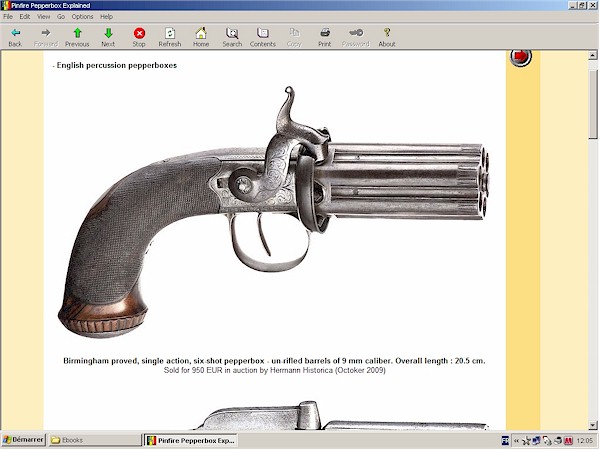Select the Pinfire Pepperbox taskbar button
This screenshot has width=600, height=450.
[x=190, y=440]
